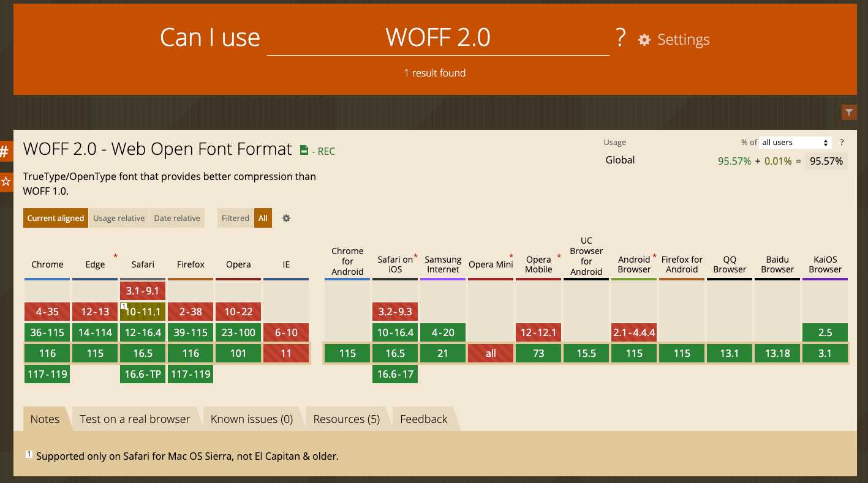Select the Safari 10-11.1 partial support cell
The image size is (868, 483).
pos(143,312)
